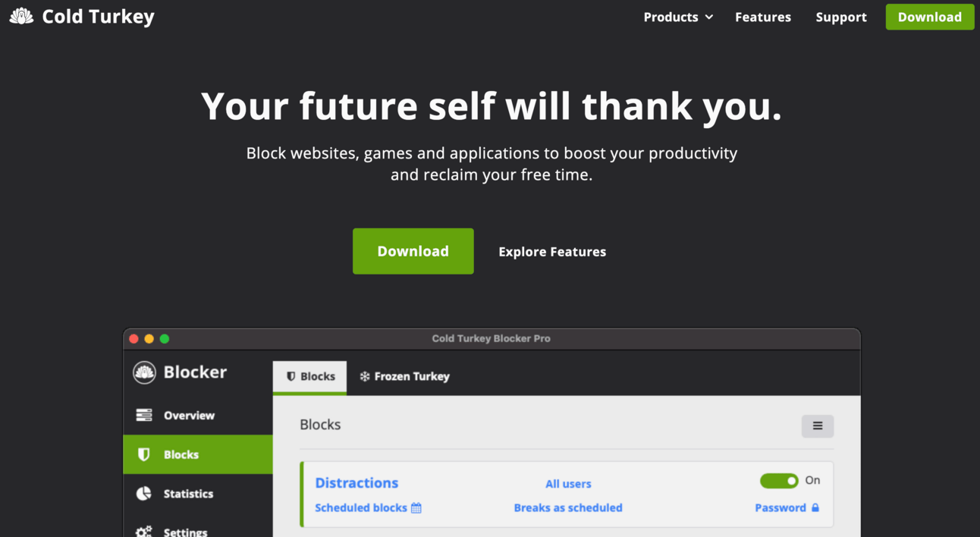Click the chevron next to Products

[709, 17]
